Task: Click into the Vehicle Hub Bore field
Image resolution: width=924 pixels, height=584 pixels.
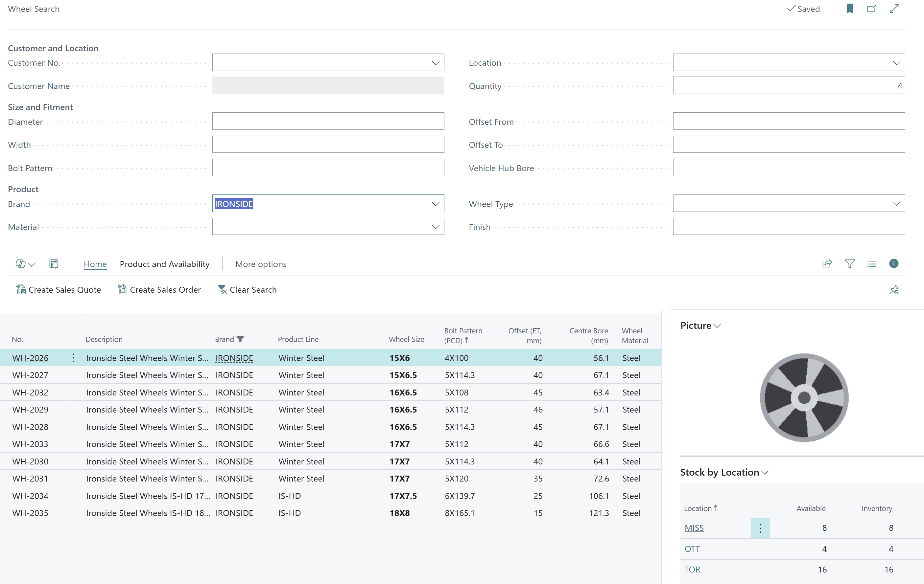Action: pyautogui.click(x=789, y=168)
